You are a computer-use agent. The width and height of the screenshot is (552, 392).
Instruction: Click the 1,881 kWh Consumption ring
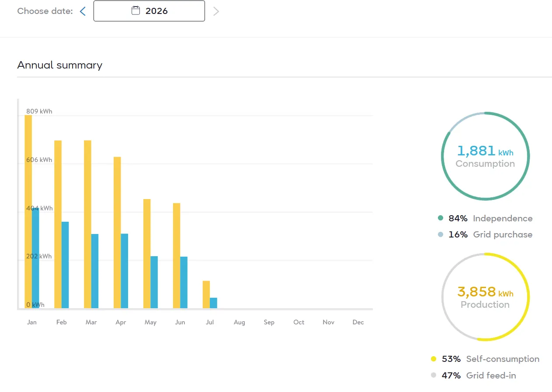point(486,156)
